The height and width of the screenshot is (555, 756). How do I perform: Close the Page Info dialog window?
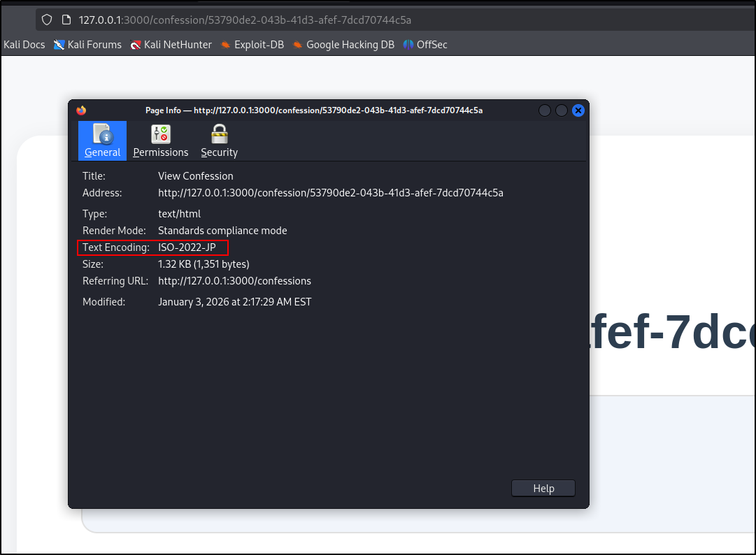click(578, 110)
